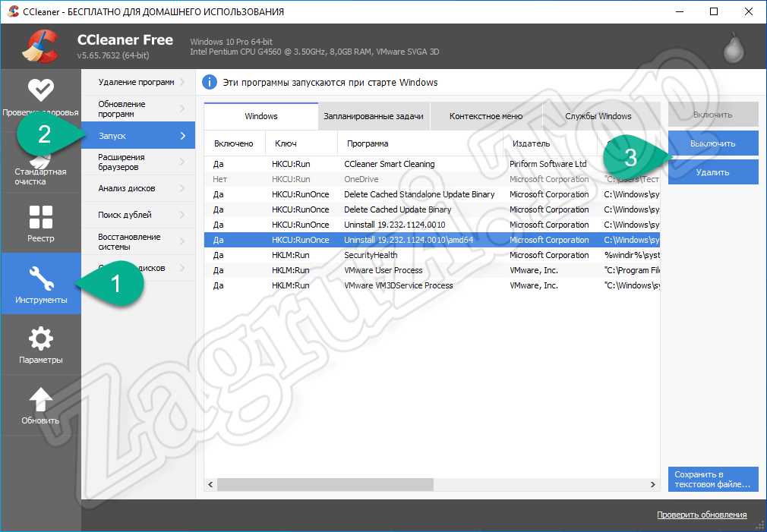Open the Health Check heart icon
Viewport: 767px width, 532px height.
pyautogui.click(x=40, y=89)
